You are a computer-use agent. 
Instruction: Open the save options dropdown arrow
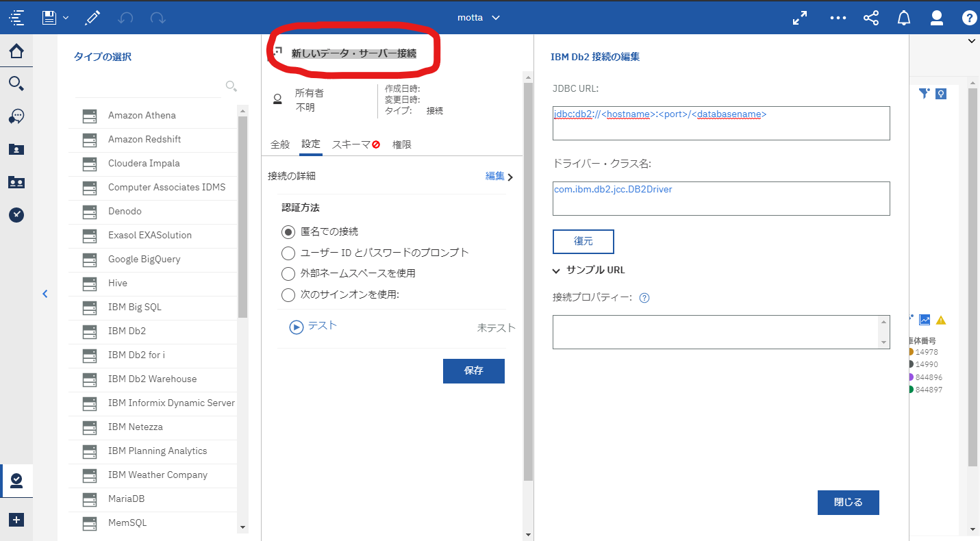pyautogui.click(x=66, y=18)
